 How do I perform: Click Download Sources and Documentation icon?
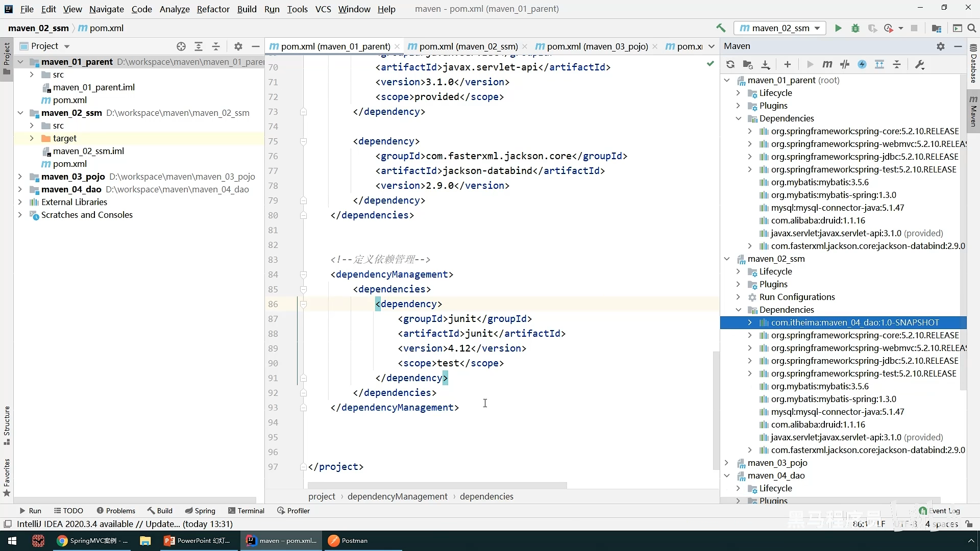coord(765,64)
